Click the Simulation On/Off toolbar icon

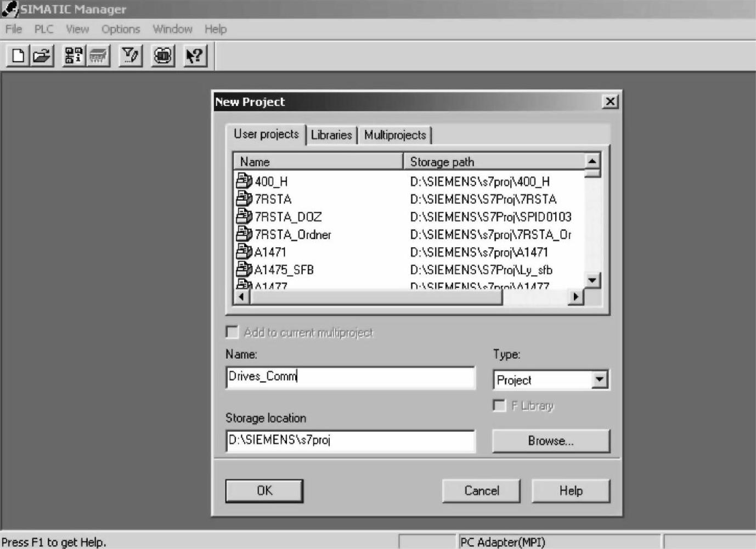163,55
